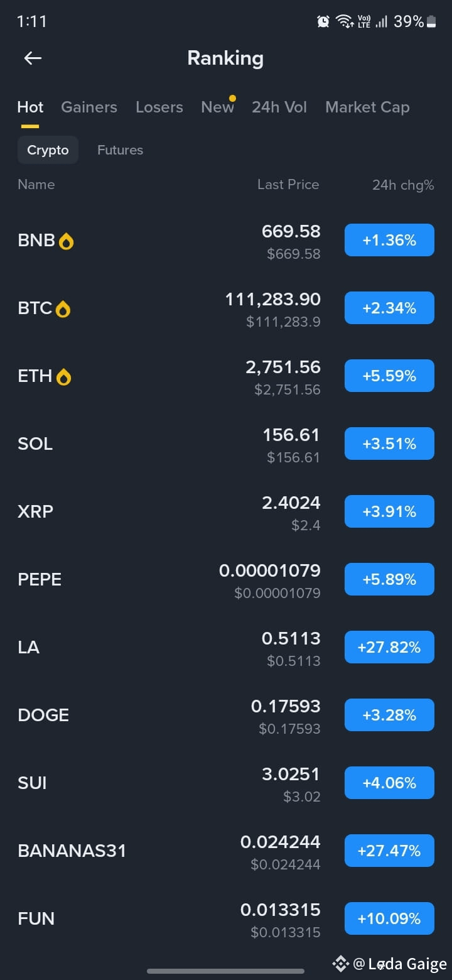This screenshot has height=980, width=452.
Task: Tap the battery icon in status bar
Action: click(431, 22)
